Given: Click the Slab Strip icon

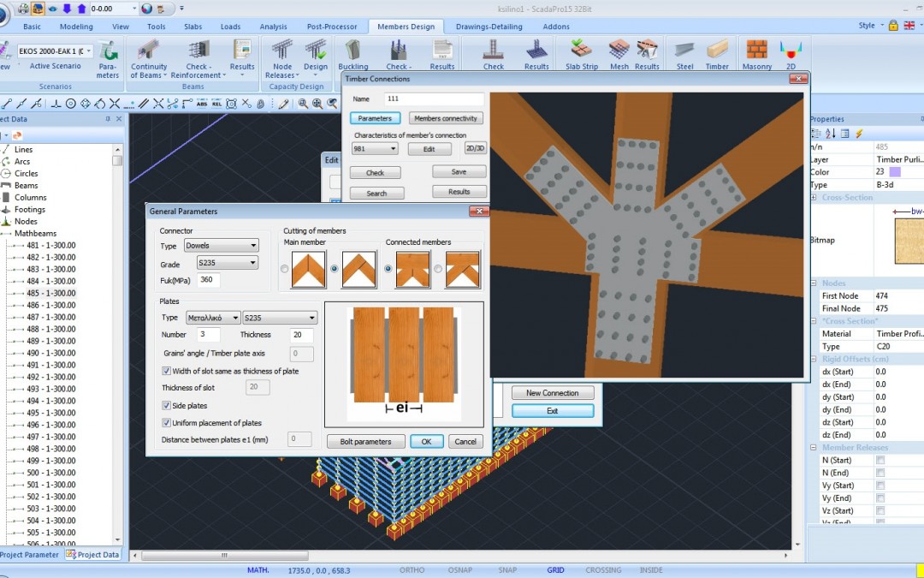Looking at the screenshot, I should point(581,54).
